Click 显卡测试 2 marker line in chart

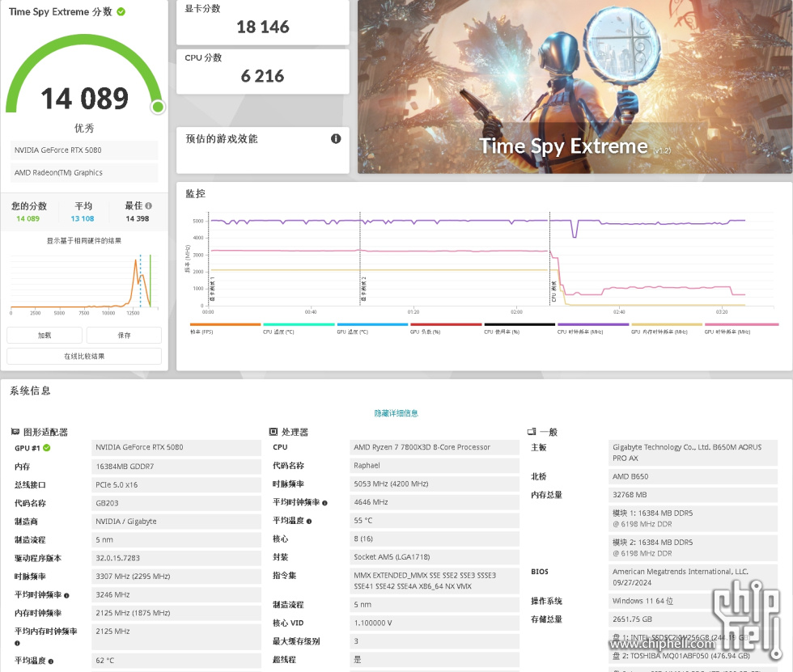360,258
